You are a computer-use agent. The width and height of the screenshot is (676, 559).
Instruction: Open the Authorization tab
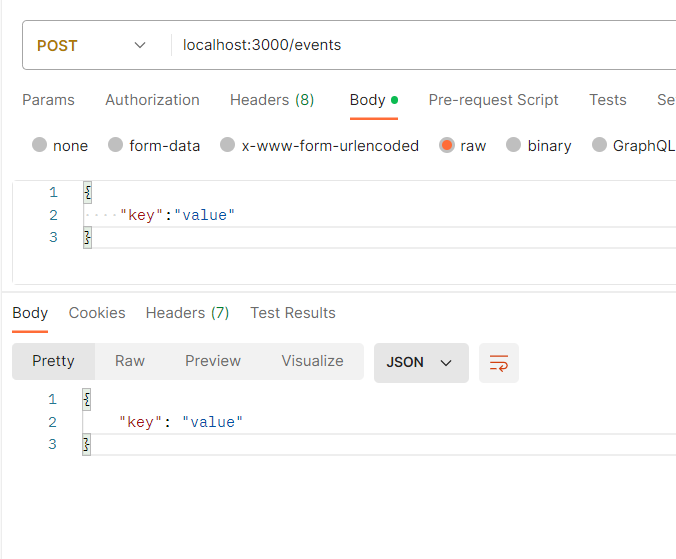pyautogui.click(x=152, y=100)
